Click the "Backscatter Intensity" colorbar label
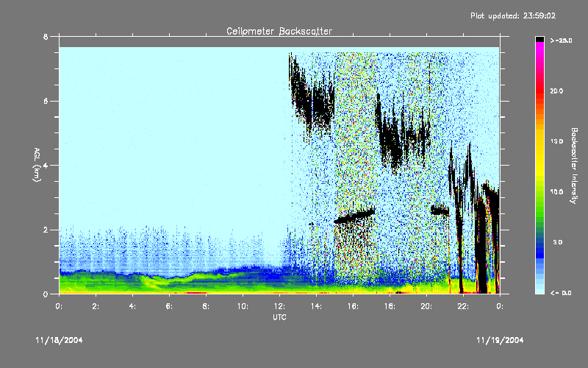The width and height of the screenshot is (588, 368). point(574,166)
